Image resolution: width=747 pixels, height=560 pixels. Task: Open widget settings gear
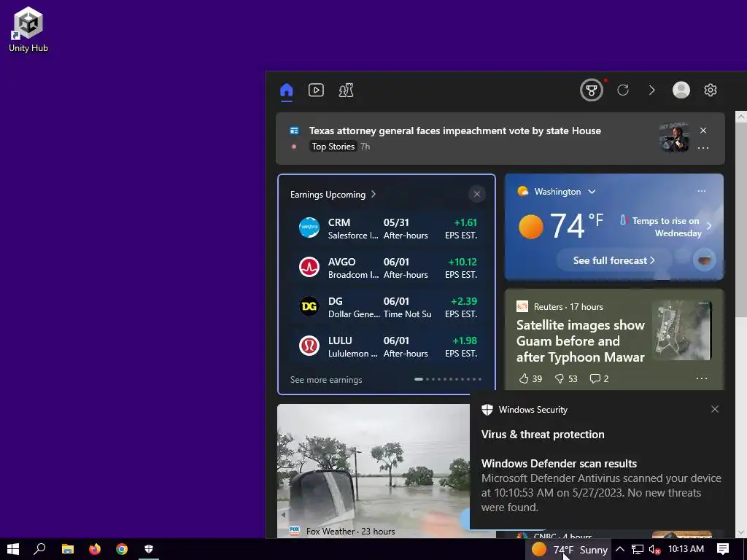pyautogui.click(x=711, y=90)
